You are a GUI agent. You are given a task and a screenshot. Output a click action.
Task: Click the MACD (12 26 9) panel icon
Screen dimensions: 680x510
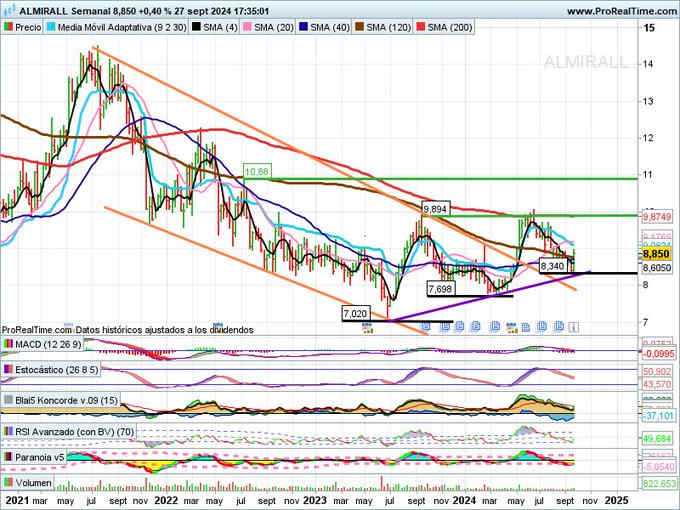8,344
